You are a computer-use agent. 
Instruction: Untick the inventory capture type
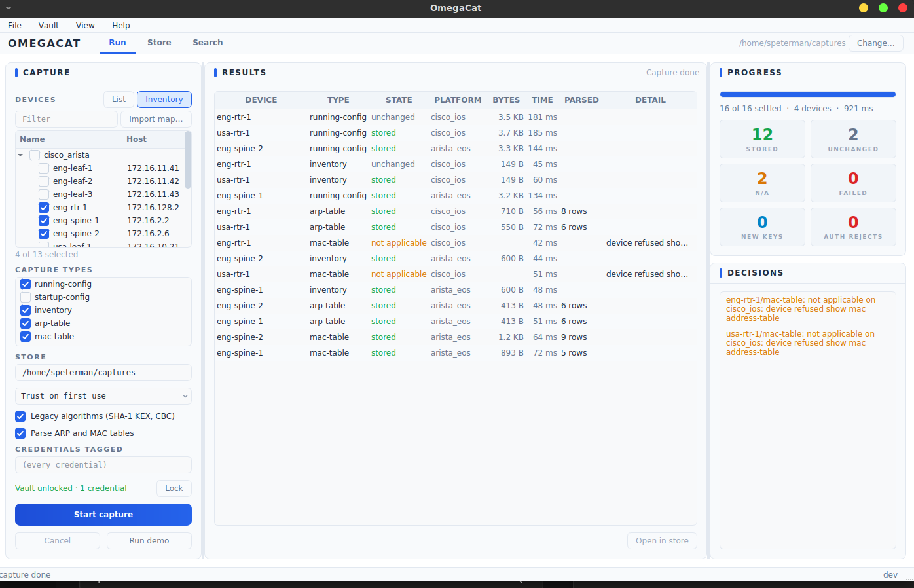click(x=26, y=310)
